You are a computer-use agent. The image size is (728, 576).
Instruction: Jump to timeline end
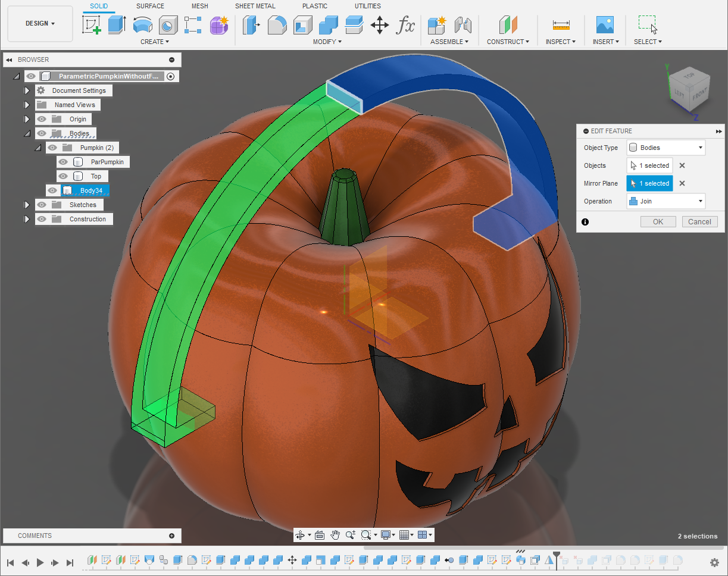[70, 562]
